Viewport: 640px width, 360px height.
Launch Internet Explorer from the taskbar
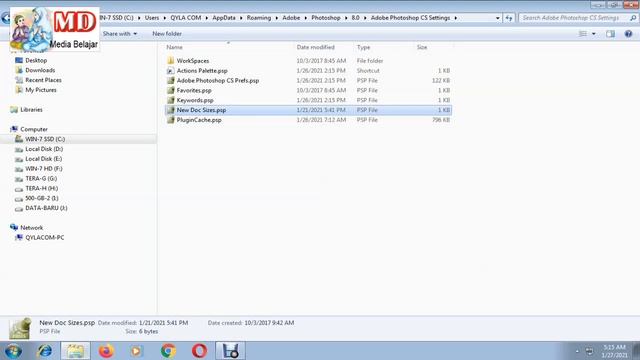(x=45, y=351)
